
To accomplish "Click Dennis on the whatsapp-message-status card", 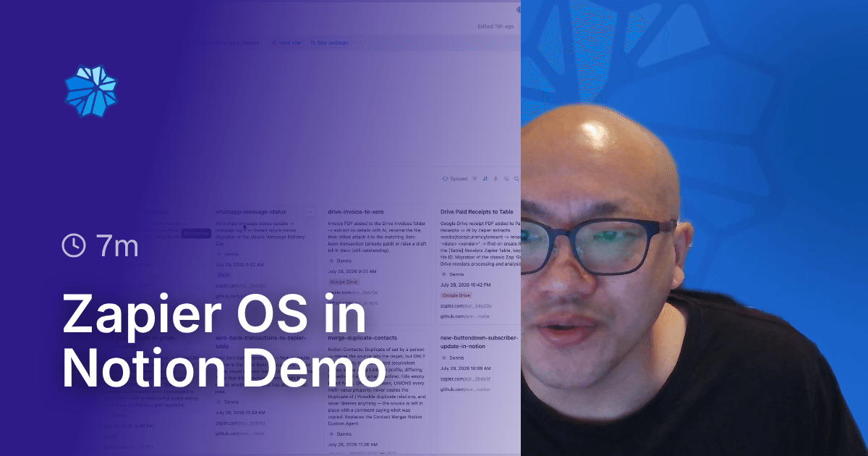I will 228,254.
